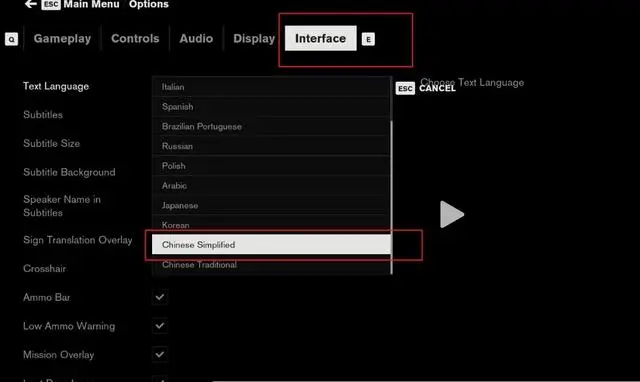This screenshot has width=640, height=382.
Task: Choose Chinese Traditional language option
Action: coord(271,264)
